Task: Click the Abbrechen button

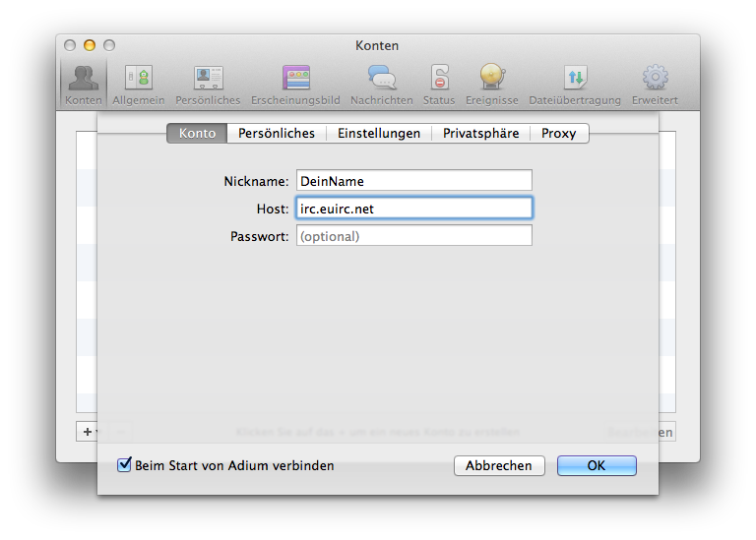Action: click(x=499, y=465)
